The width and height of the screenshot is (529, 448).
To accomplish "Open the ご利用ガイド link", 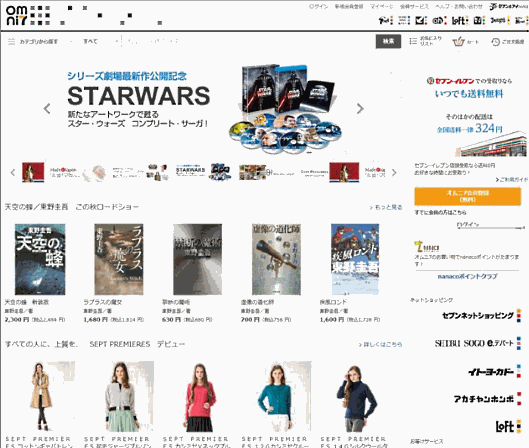I will click(511, 180).
